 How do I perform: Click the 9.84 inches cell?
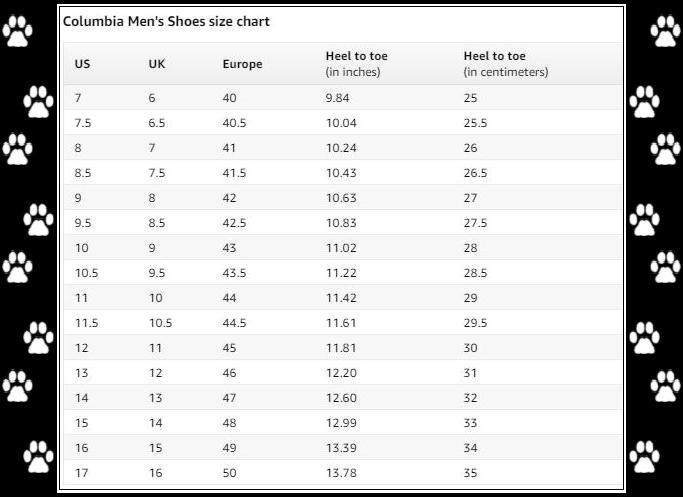[x=338, y=98]
